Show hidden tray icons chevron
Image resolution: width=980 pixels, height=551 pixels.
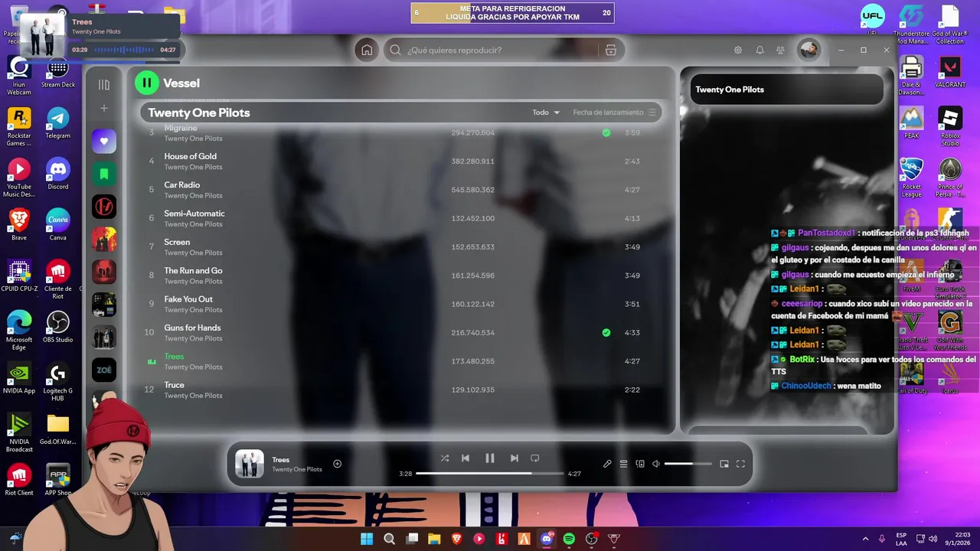click(x=866, y=539)
